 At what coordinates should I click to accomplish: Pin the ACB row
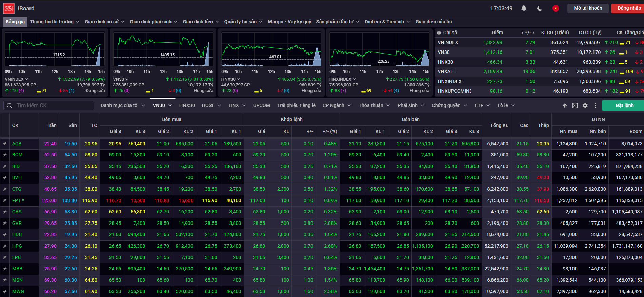coord(5,144)
